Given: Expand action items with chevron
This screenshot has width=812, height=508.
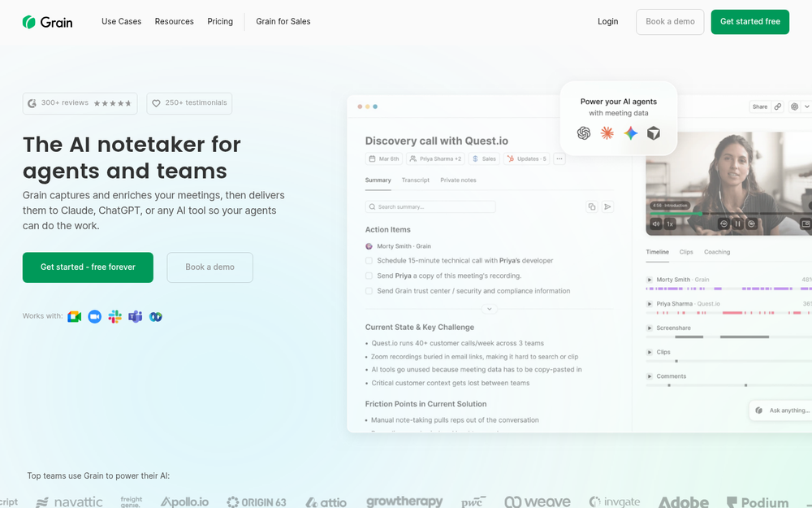Looking at the screenshot, I should (490, 309).
